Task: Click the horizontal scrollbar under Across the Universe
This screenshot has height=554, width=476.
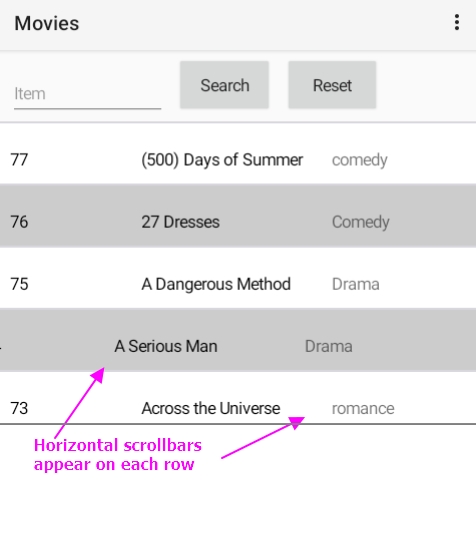Action: point(238,424)
